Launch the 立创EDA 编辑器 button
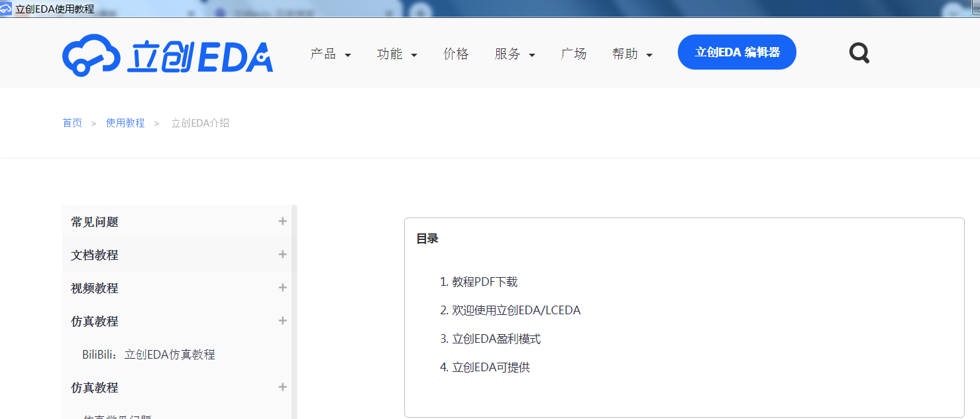Screen dimensions: 980x419 point(737,52)
